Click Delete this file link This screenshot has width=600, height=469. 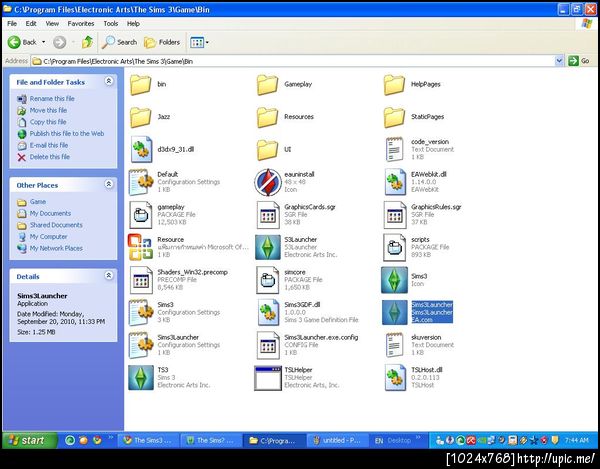tap(50, 157)
